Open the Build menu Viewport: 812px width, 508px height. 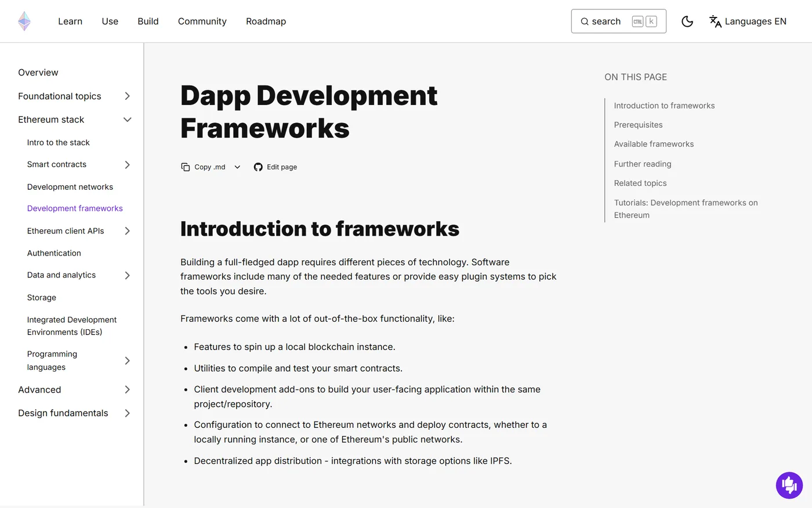pos(148,21)
